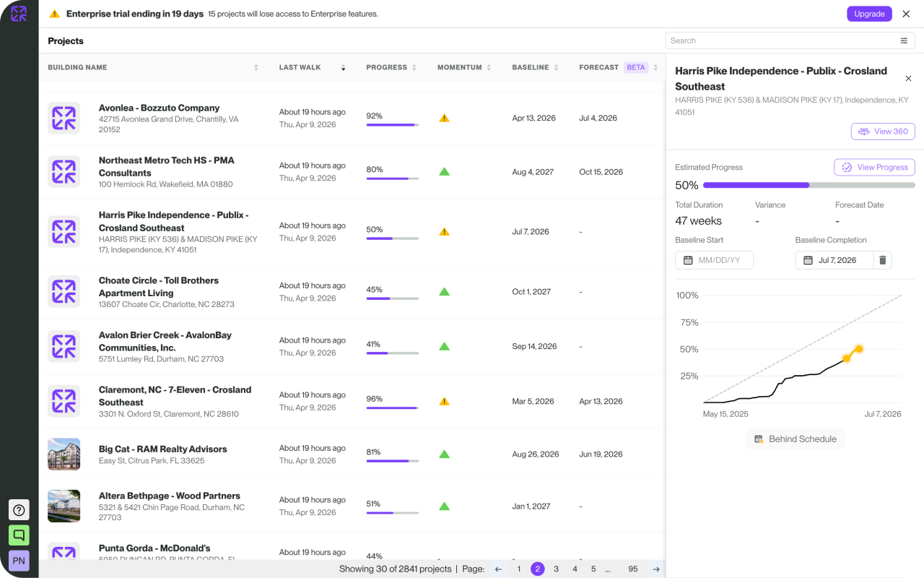
Task: Click the Estimated Progress bar
Action: tap(809, 186)
